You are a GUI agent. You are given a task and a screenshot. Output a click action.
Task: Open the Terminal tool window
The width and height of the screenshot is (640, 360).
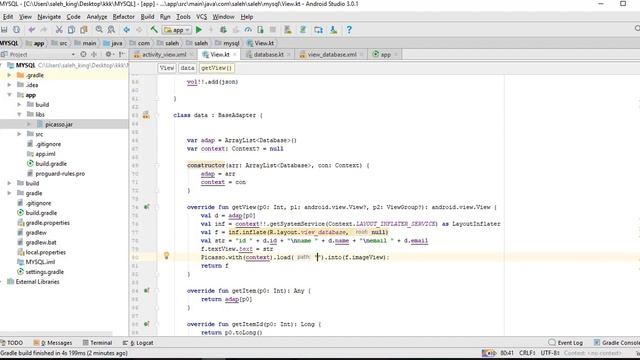click(x=97, y=343)
